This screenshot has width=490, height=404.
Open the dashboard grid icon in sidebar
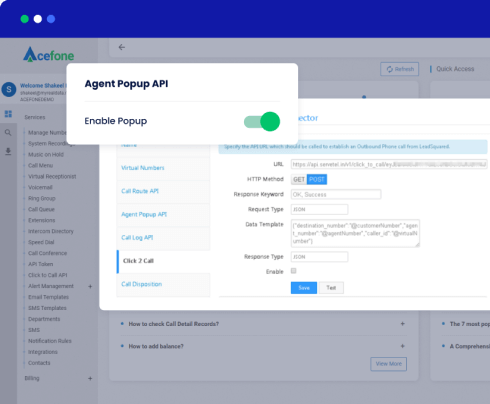click(8, 114)
